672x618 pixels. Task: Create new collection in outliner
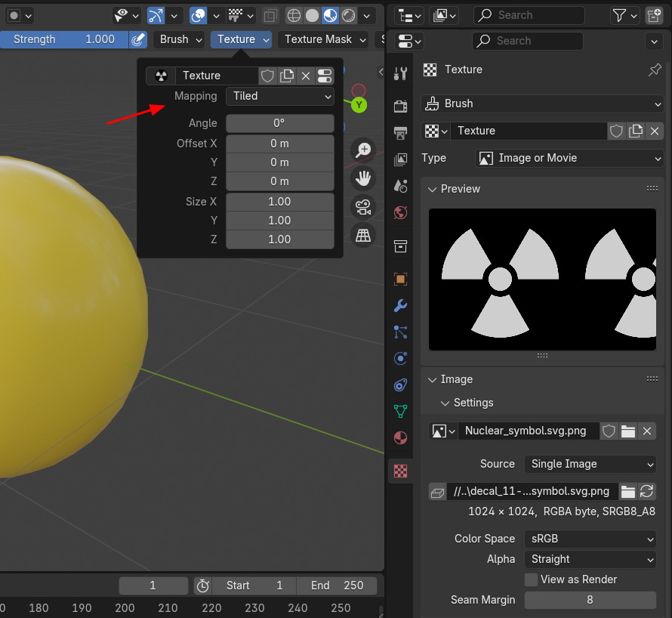[654, 16]
